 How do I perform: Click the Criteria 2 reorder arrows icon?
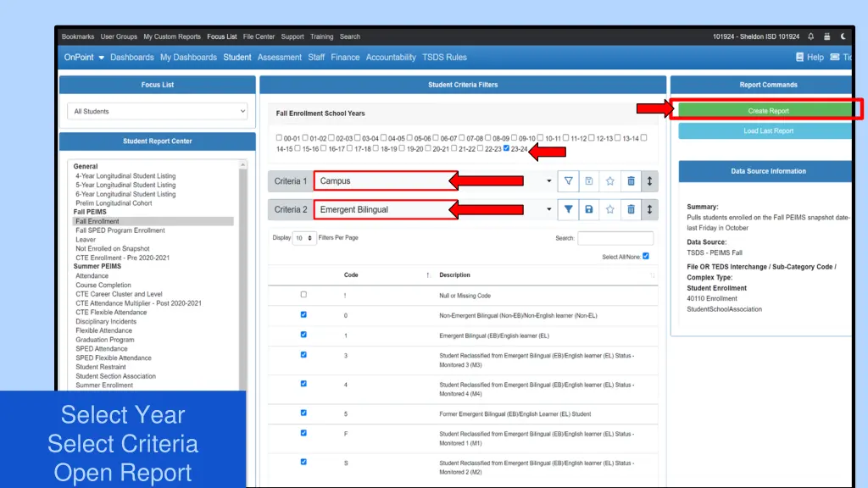pyautogui.click(x=649, y=210)
